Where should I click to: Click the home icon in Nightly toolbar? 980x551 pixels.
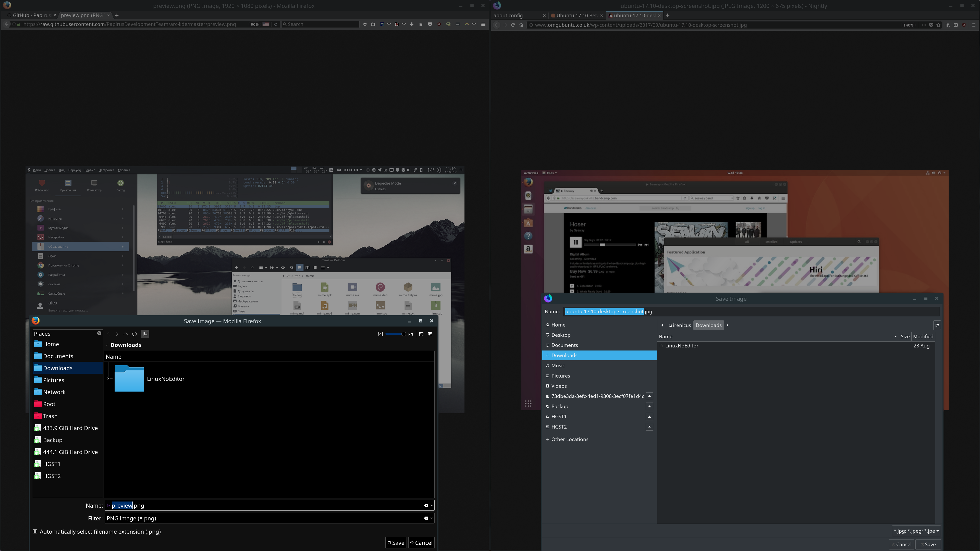tap(521, 25)
